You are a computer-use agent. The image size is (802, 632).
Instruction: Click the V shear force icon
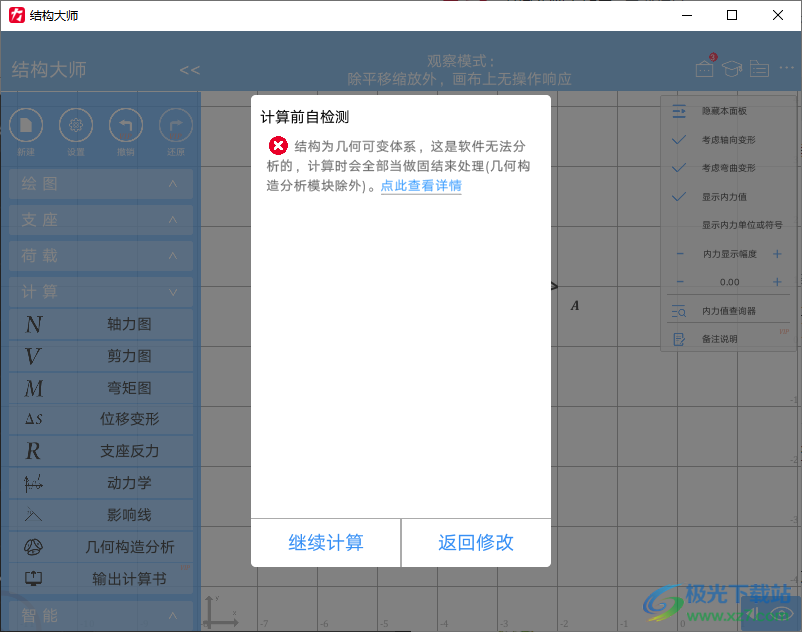point(33,356)
